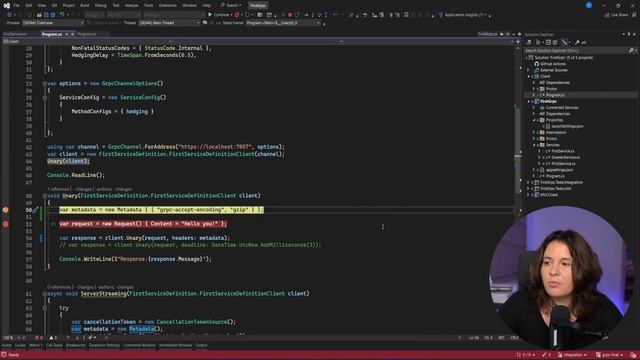
Task: Open the Command Window tab
Action: [139, 345]
